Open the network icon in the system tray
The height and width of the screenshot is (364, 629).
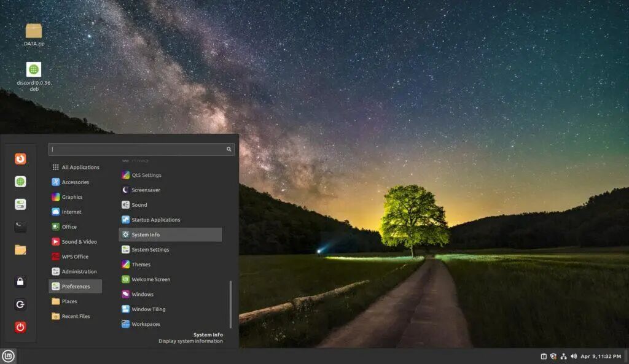click(x=564, y=355)
